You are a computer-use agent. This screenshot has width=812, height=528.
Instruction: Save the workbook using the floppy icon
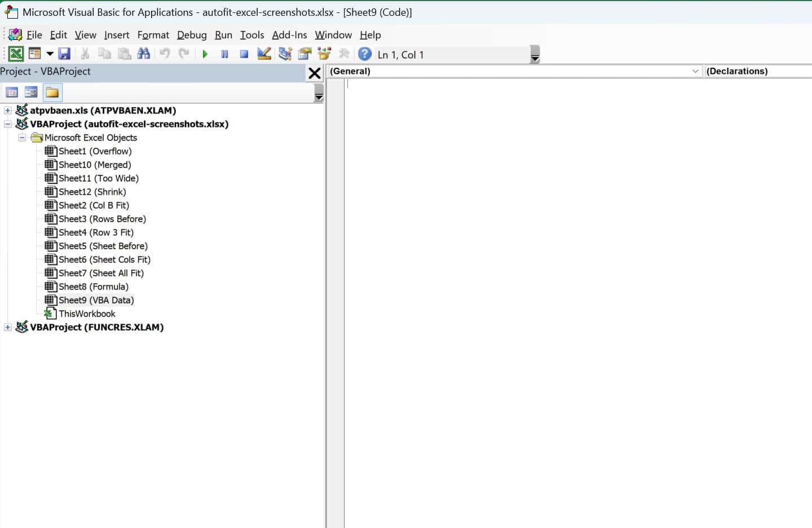[64, 54]
